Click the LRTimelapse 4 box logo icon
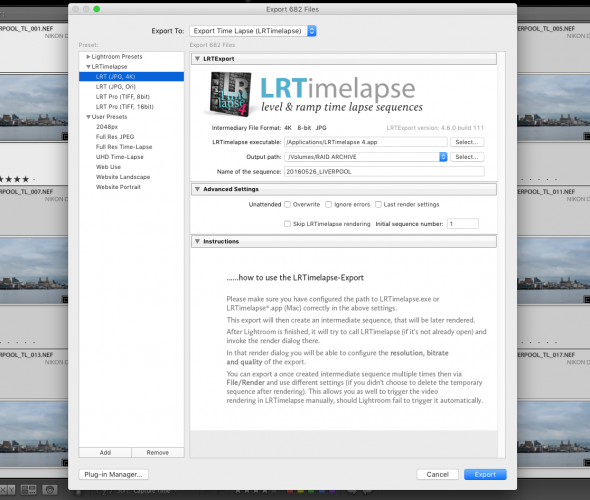Viewport: 590px width, 500px height. pos(231,94)
